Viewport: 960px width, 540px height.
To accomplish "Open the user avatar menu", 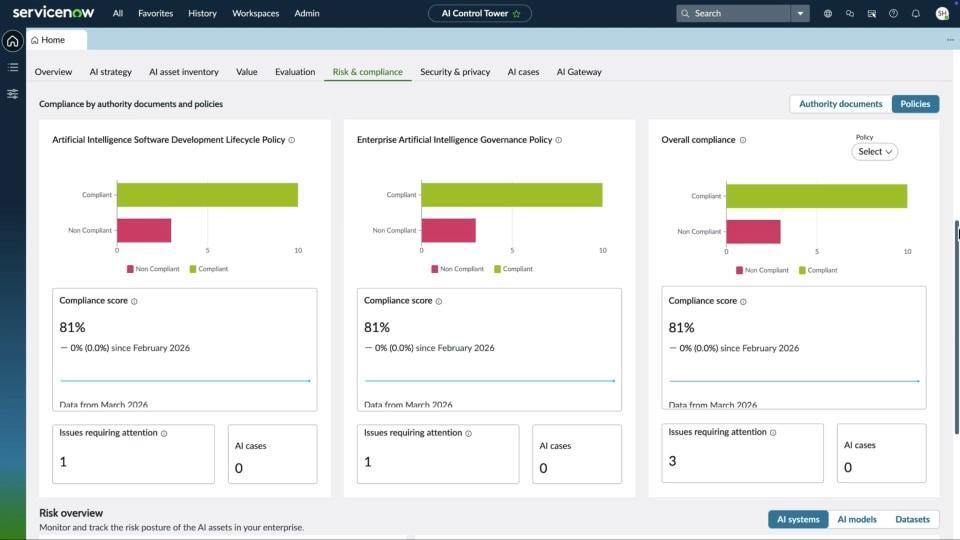I will coord(942,13).
